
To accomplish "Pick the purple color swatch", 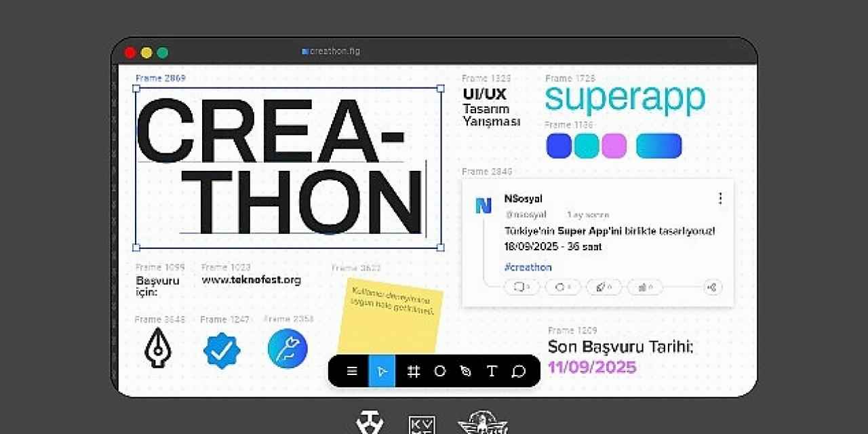I will [x=614, y=146].
